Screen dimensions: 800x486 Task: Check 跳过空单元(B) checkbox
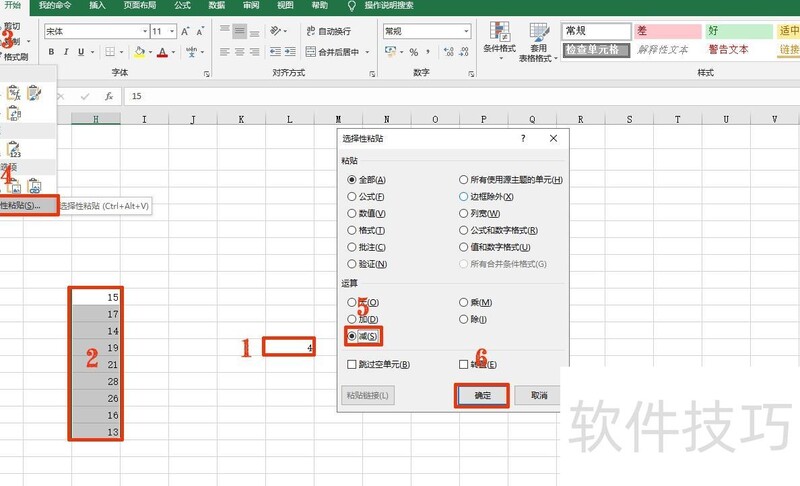click(x=378, y=364)
